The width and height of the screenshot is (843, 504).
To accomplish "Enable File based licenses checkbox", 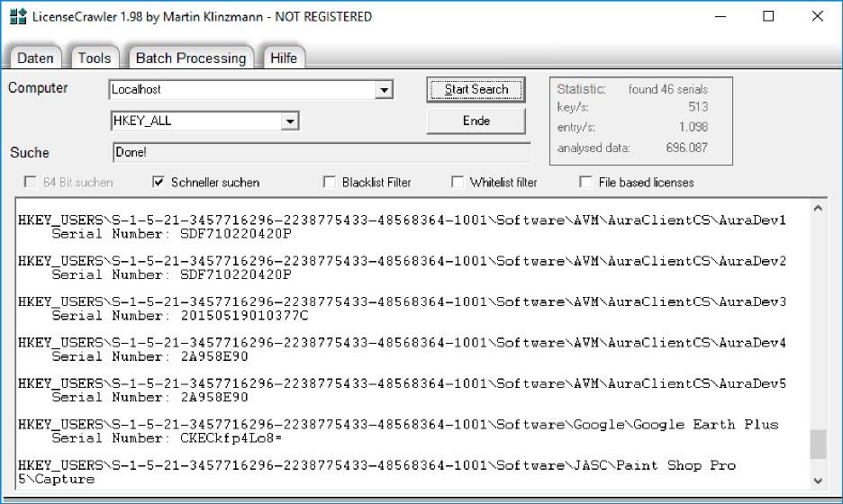I will tap(586, 182).
